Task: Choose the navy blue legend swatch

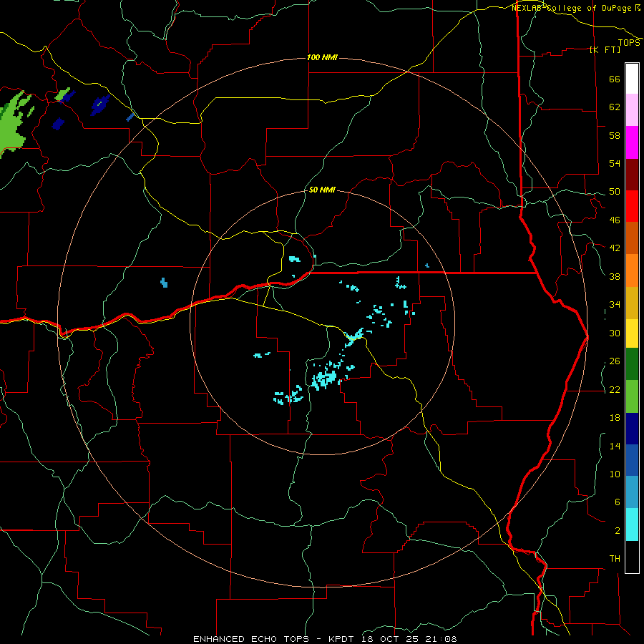Action: coord(632,429)
